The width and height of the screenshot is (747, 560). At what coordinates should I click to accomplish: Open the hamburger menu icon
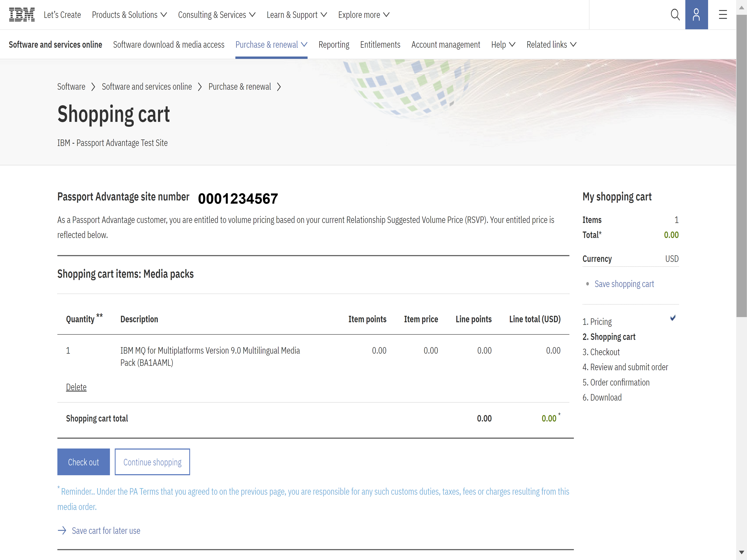(723, 14)
